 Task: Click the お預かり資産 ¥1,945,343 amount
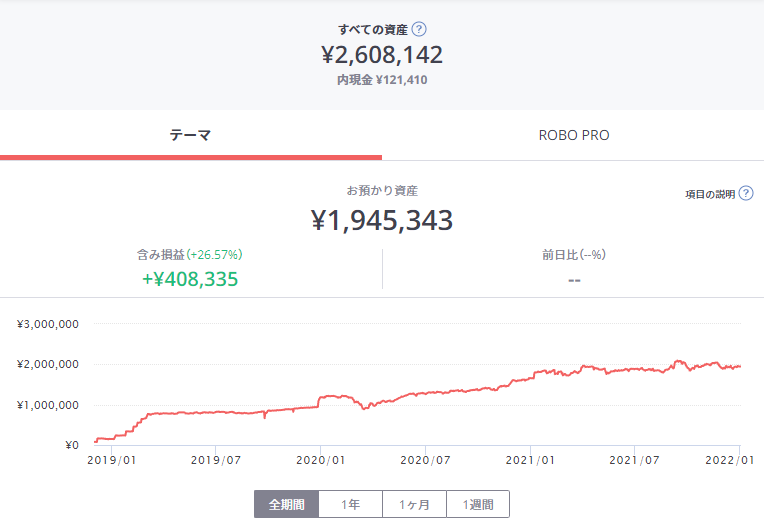click(x=382, y=220)
